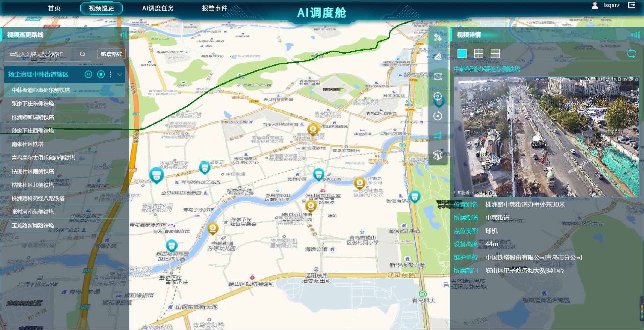Select 青岛高尔夫俱乐部西侧铁塔 in route list
Screen dimensions: 644x330
[64, 158]
